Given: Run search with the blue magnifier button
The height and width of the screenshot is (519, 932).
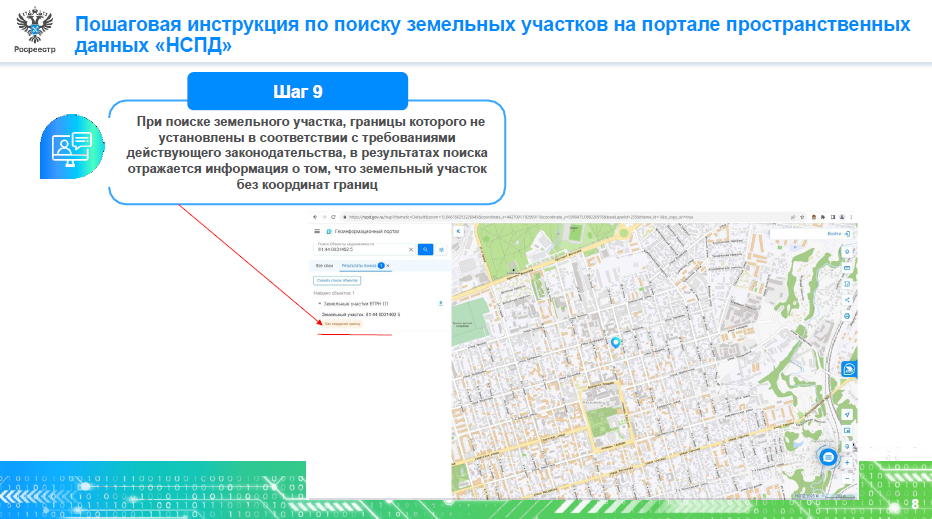Looking at the screenshot, I should coord(426,250).
